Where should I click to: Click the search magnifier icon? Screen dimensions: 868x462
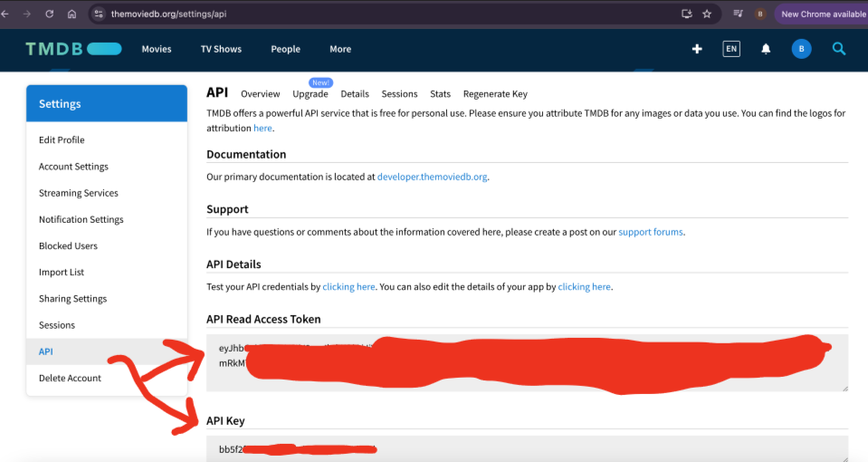click(x=839, y=49)
